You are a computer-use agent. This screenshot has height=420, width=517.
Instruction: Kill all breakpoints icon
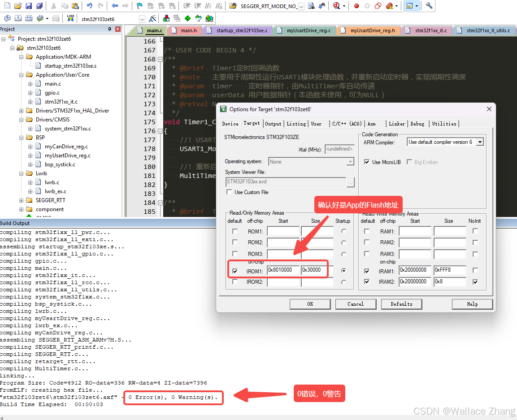coord(389,6)
